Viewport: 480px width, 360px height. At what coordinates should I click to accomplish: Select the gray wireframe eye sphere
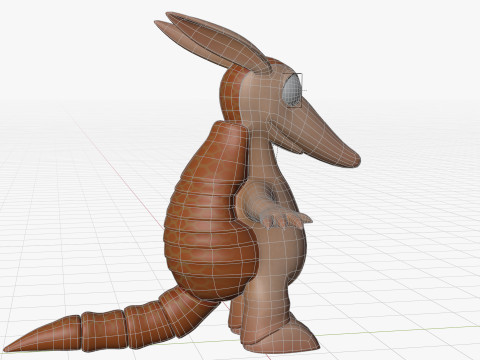tap(292, 89)
